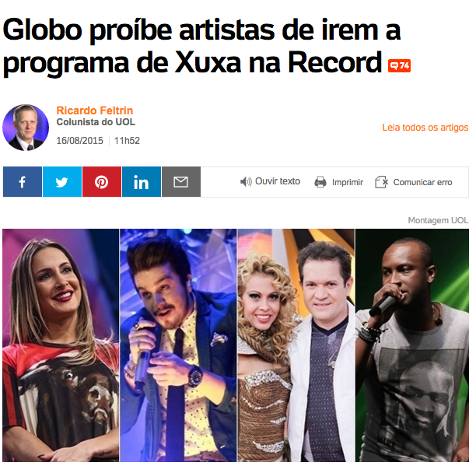The height and width of the screenshot is (466, 476).
Task: Open the 74 comments badge
Action: (x=399, y=65)
